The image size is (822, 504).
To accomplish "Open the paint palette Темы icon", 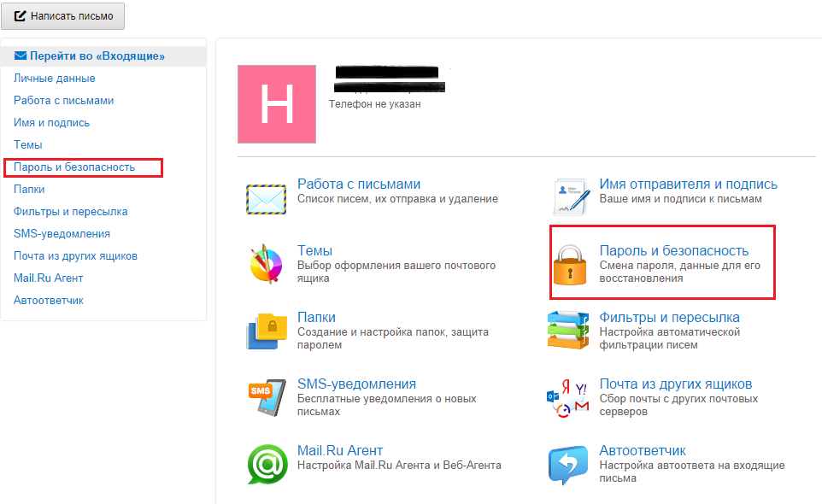I will coord(266,264).
